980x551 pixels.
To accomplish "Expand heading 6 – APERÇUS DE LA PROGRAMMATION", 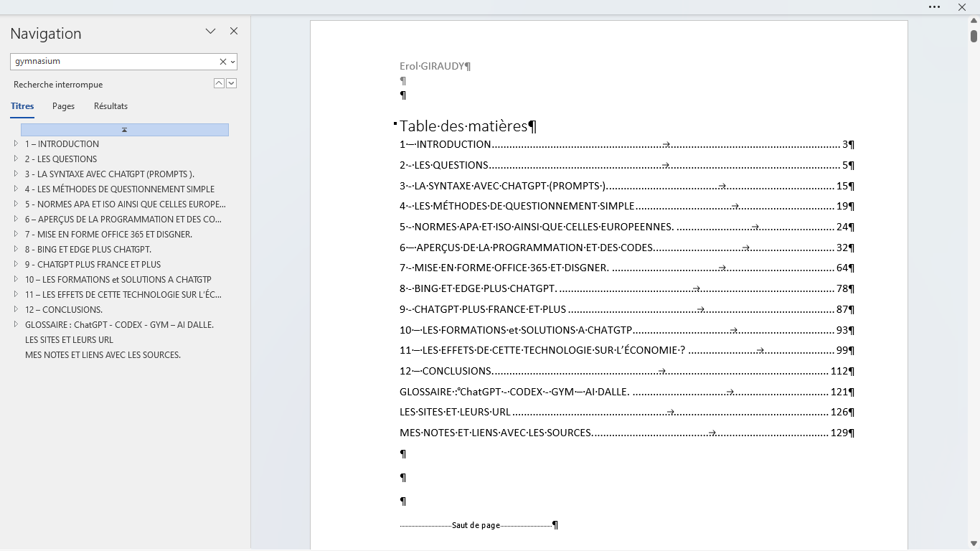I will (16, 219).
